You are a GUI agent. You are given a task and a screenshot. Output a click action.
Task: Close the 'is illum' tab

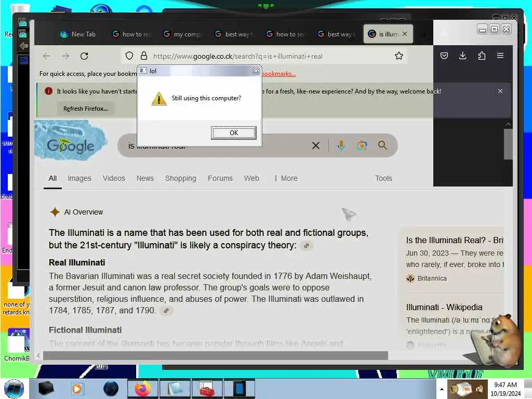point(405,34)
